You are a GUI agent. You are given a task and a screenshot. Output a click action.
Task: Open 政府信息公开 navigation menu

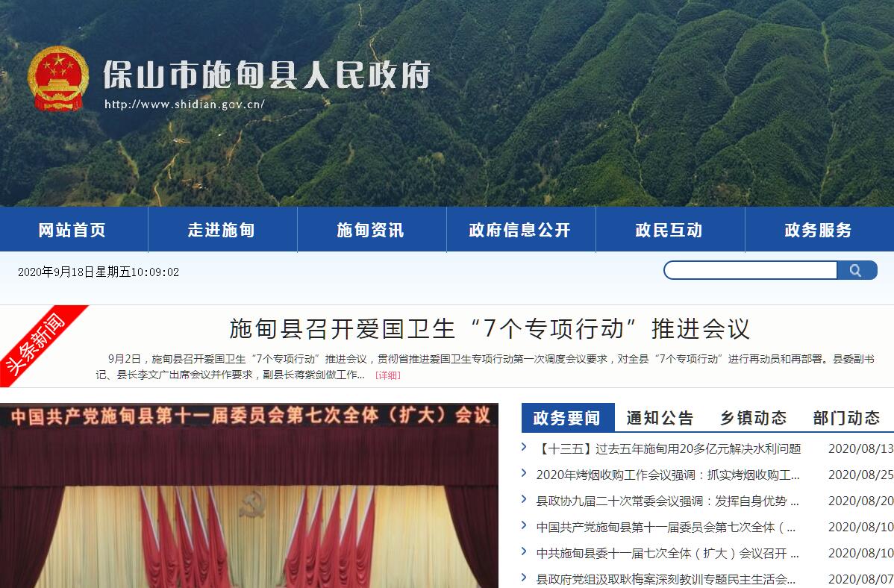pos(521,230)
